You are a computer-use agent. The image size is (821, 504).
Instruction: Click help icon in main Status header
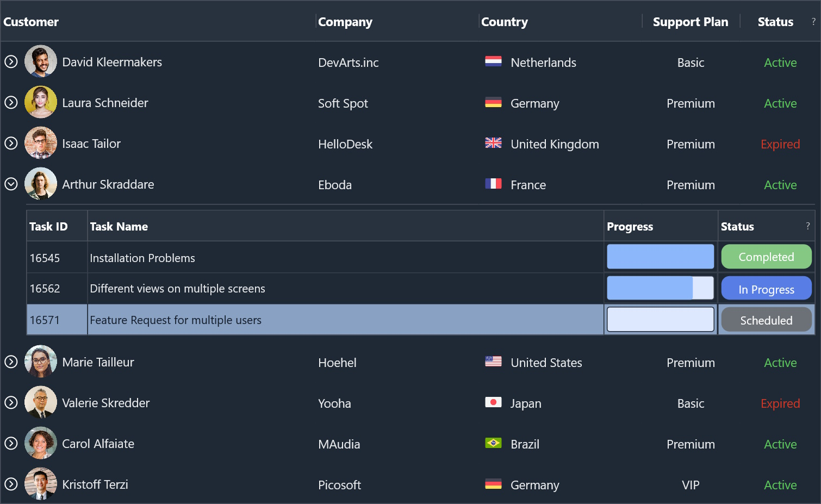(x=813, y=22)
